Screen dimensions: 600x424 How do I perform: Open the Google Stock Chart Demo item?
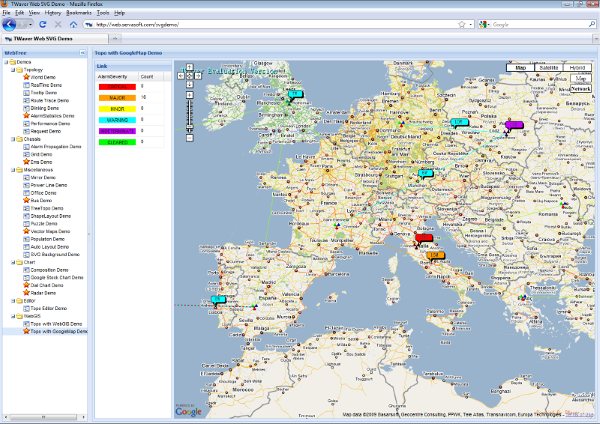(57, 277)
